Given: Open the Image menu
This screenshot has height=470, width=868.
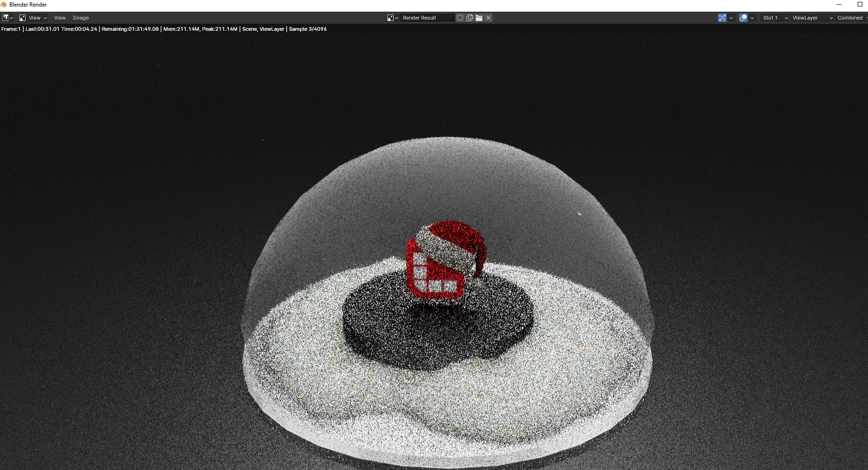Looking at the screenshot, I should tap(81, 18).
